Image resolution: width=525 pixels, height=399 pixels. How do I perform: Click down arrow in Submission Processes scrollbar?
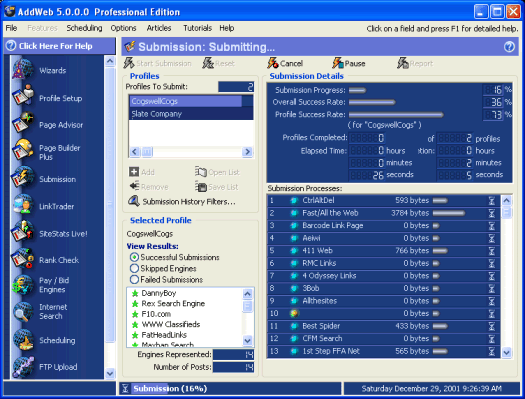(506, 352)
